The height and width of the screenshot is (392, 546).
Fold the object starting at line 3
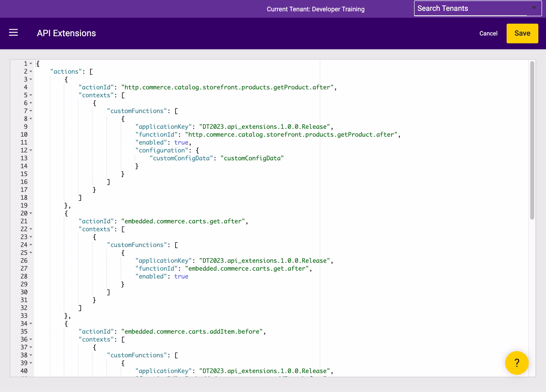coord(31,80)
